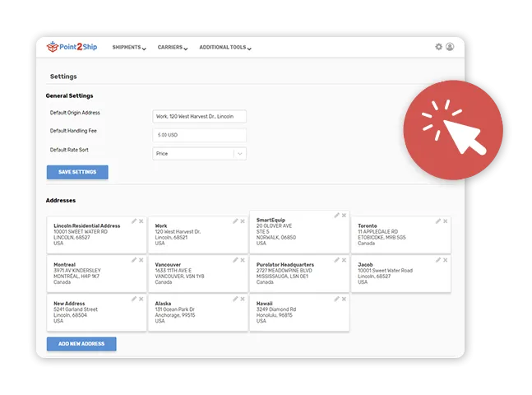
Task: Click the SmartEquip card title
Action: [271, 220]
